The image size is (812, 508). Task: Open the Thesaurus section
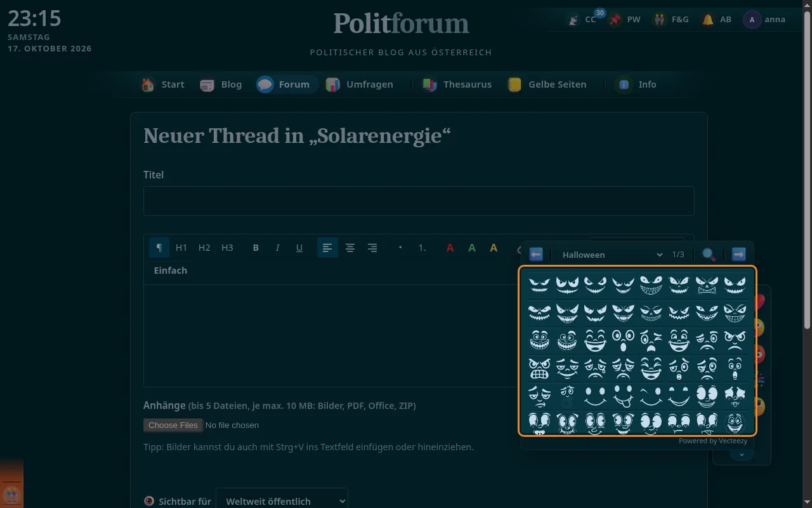(457, 84)
